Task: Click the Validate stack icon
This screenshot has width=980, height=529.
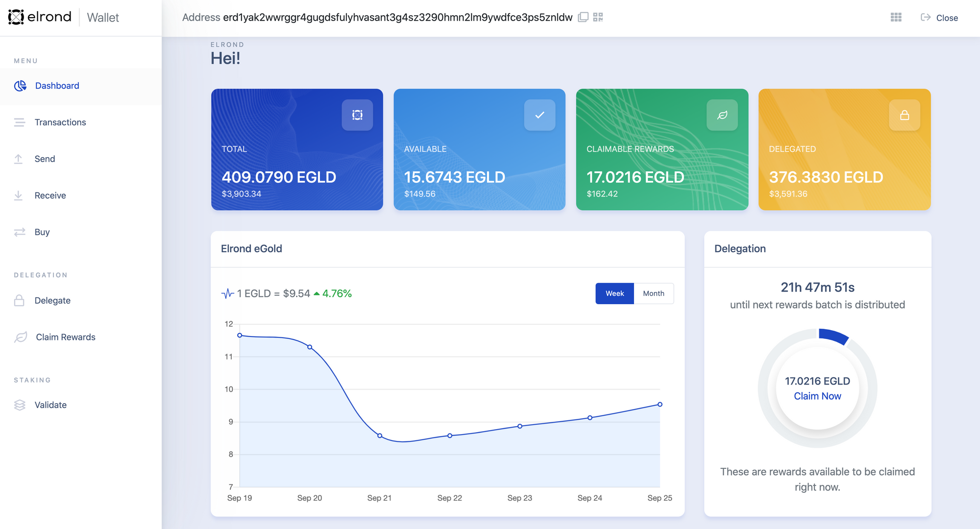Action: (x=20, y=405)
